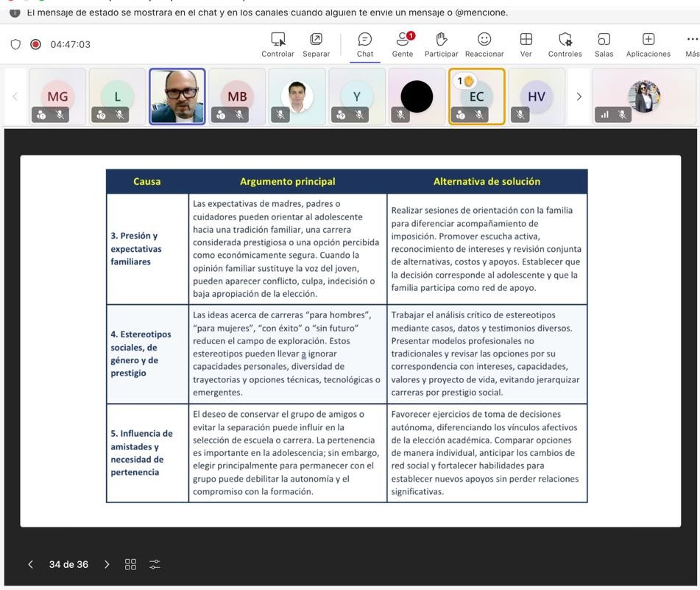The height and width of the screenshot is (590, 700).
Task: Click the shield security icon
Action: (x=15, y=44)
